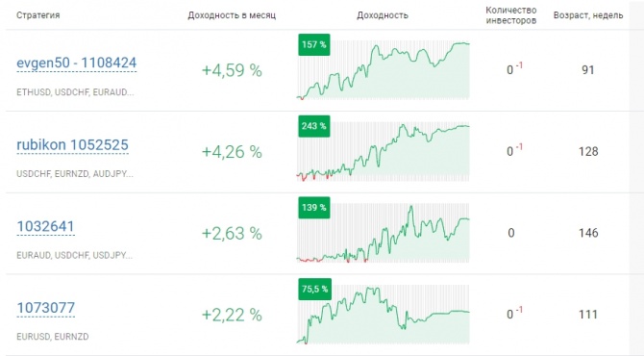This screenshot has height=356, width=644.
Task: Click the +4,59 % monthly yield value
Action: (232, 70)
